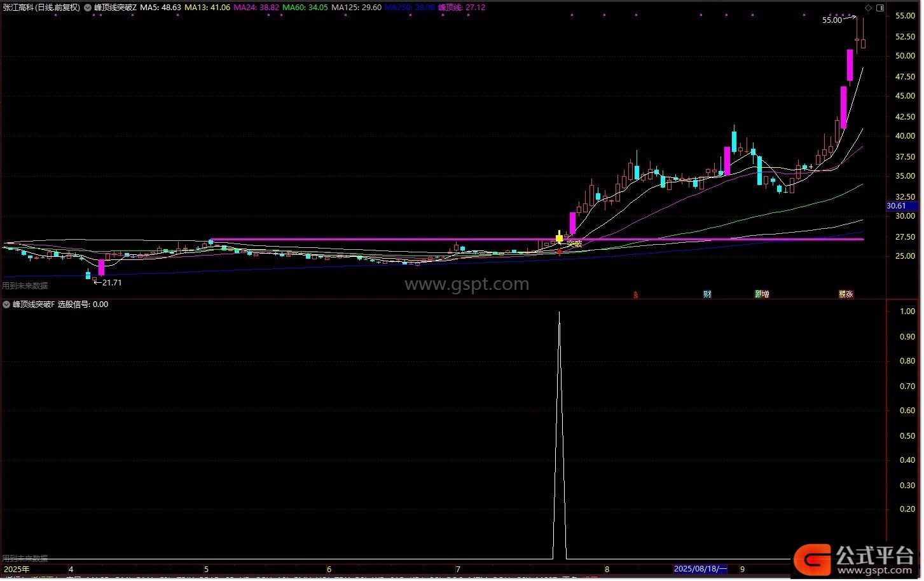Toggle the side panel layout icon
Screen dimensions: 924x581
[880, 8]
